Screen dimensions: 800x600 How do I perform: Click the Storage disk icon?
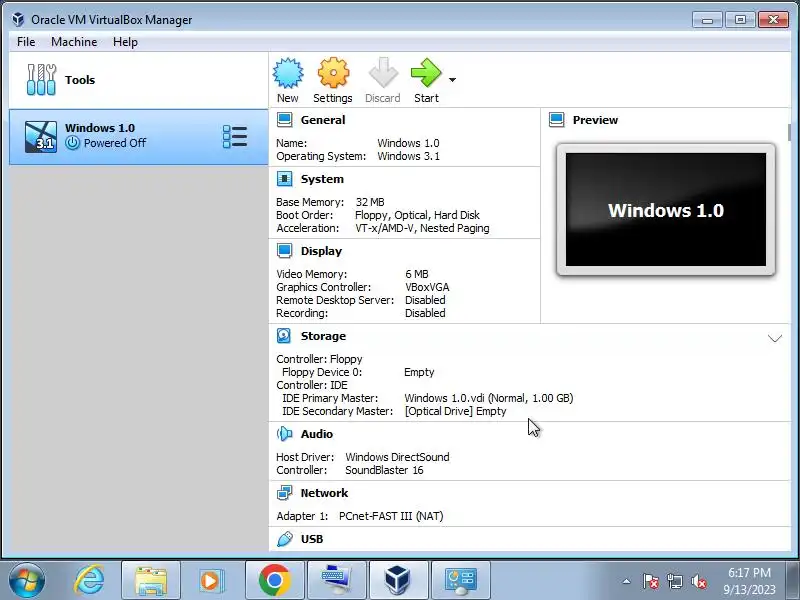(x=284, y=336)
